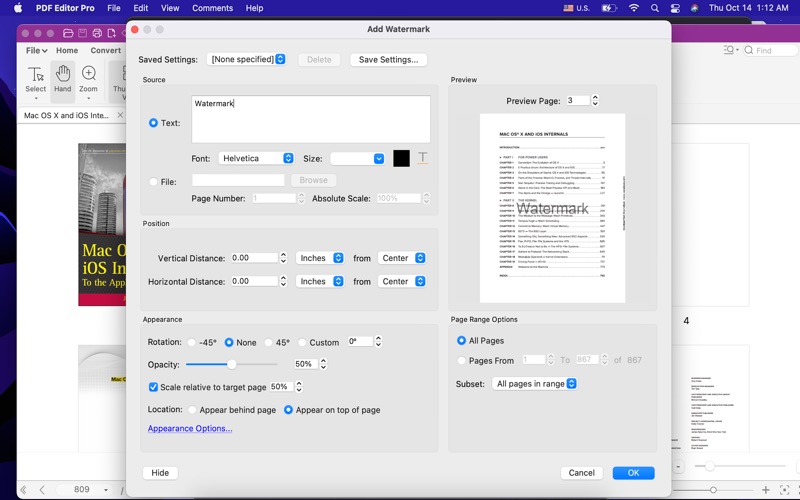This screenshot has height=500, width=800.
Task: Click the zoom-in plus icon in status bar
Action: coord(765,490)
